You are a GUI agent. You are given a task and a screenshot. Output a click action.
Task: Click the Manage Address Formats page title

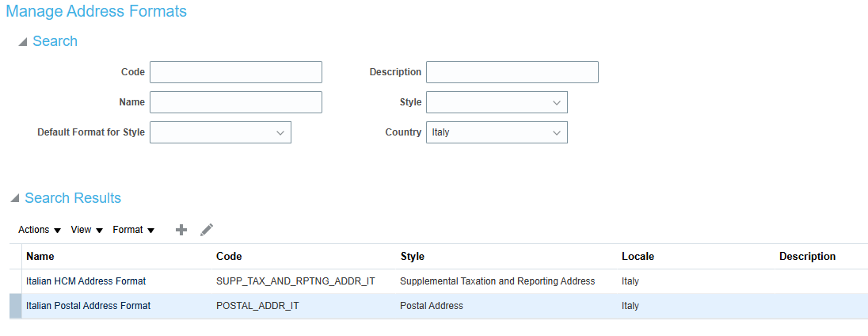[97, 11]
